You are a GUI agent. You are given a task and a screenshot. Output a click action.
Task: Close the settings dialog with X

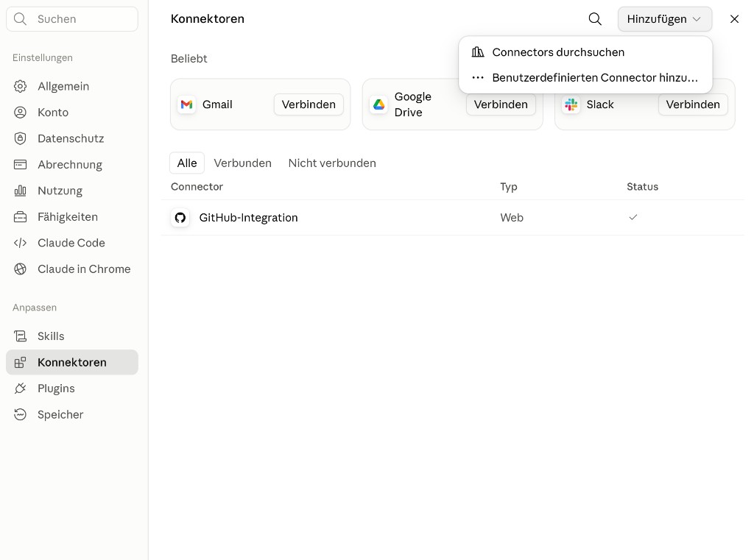(734, 18)
